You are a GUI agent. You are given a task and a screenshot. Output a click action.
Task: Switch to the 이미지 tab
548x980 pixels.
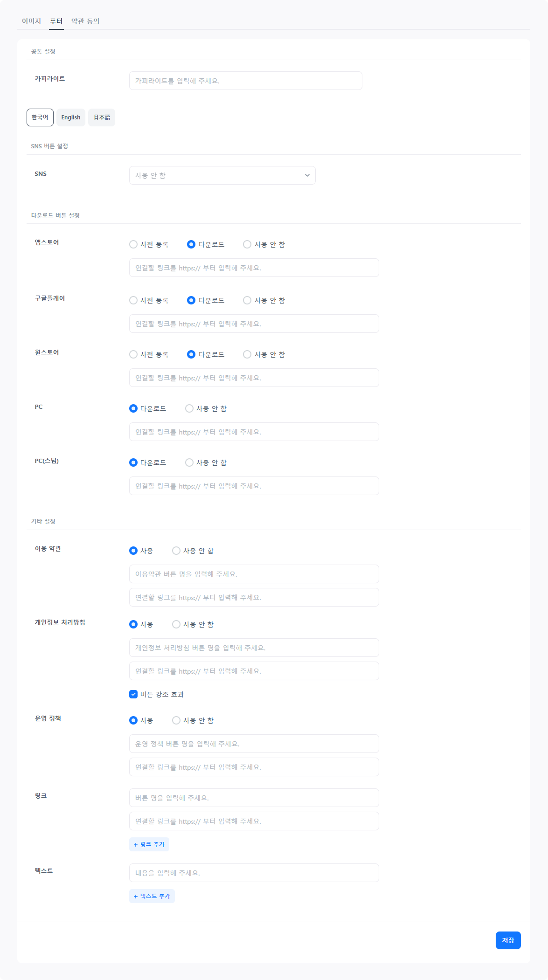(31, 21)
